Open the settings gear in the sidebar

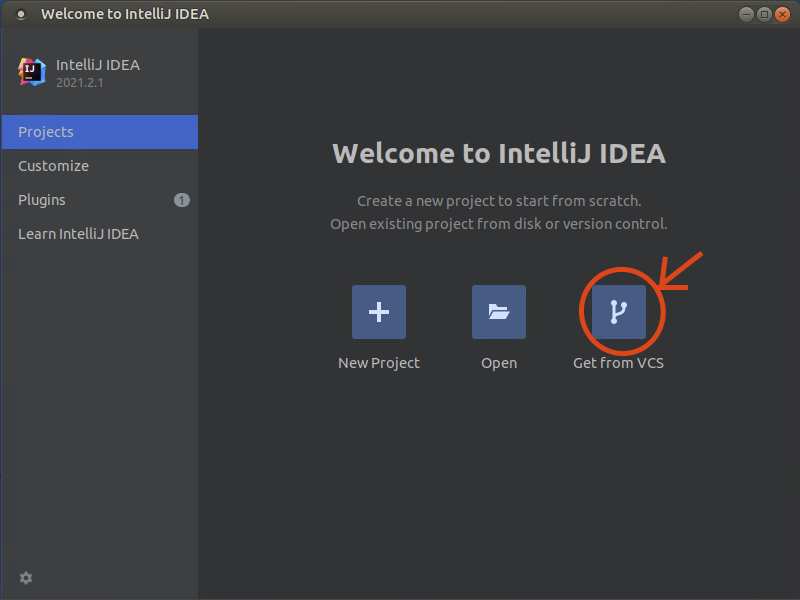pos(26,578)
